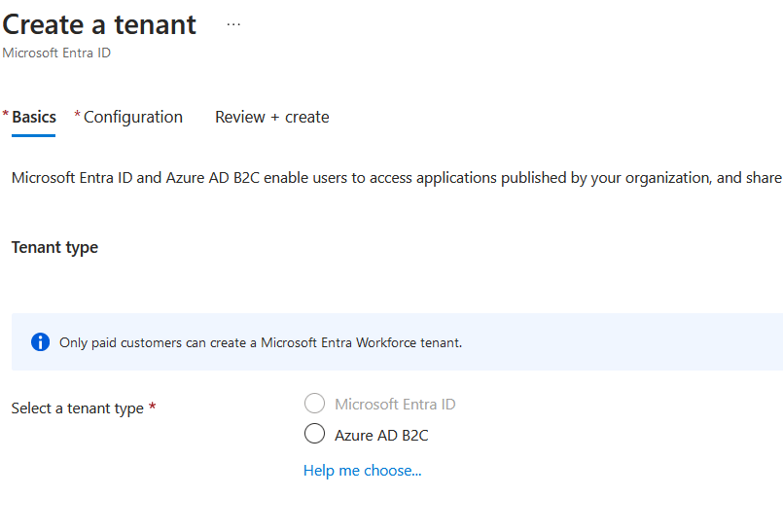Click the Select a tenant type label
This screenshot has height=532, width=783.
coord(78,408)
